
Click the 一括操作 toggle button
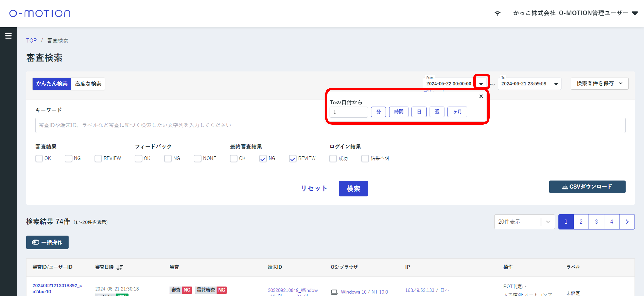47,242
